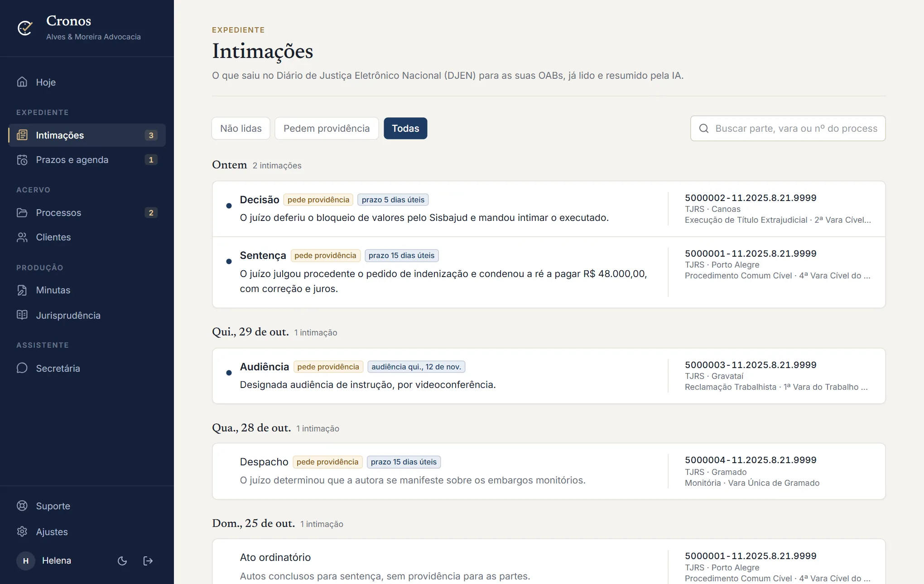Click the Cronos logo icon
The image size is (924, 584).
[x=25, y=28]
